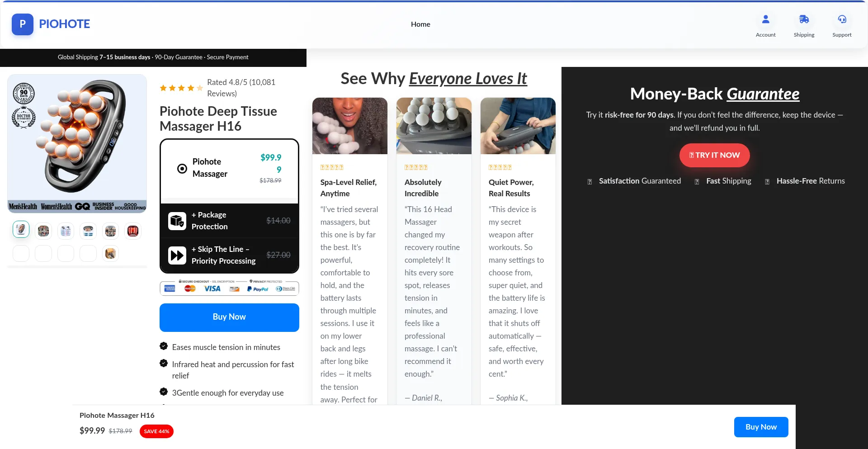Click the crossed-out "$178.99" in the option box
The height and width of the screenshot is (449, 868).
click(x=270, y=180)
